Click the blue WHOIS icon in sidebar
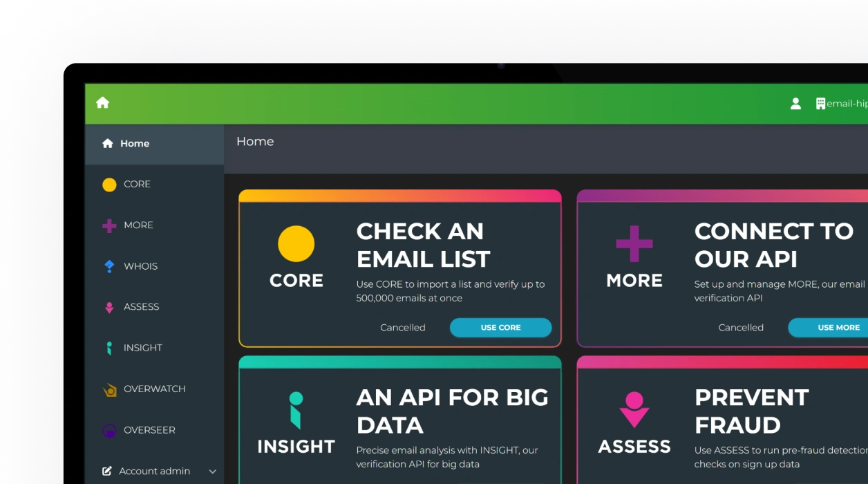868x484 pixels. coord(109,266)
